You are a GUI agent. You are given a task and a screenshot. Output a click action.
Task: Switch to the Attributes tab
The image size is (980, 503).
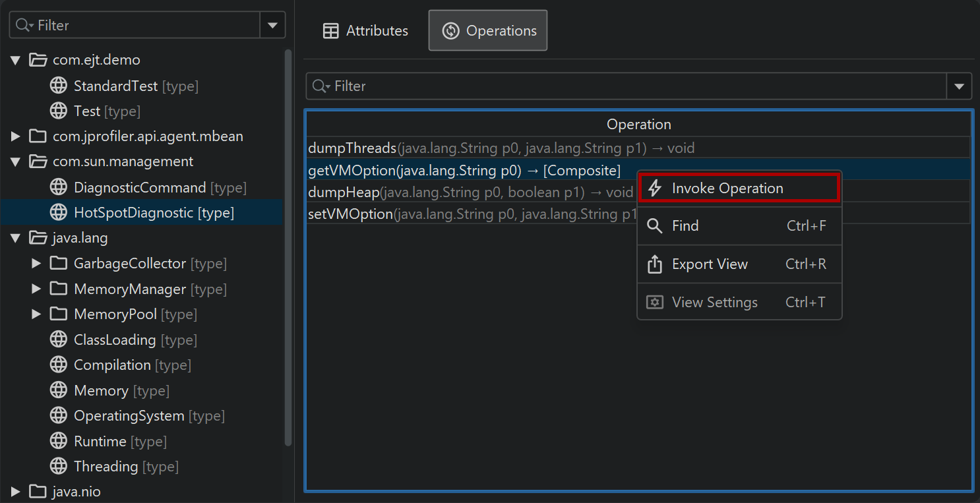[x=365, y=31]
